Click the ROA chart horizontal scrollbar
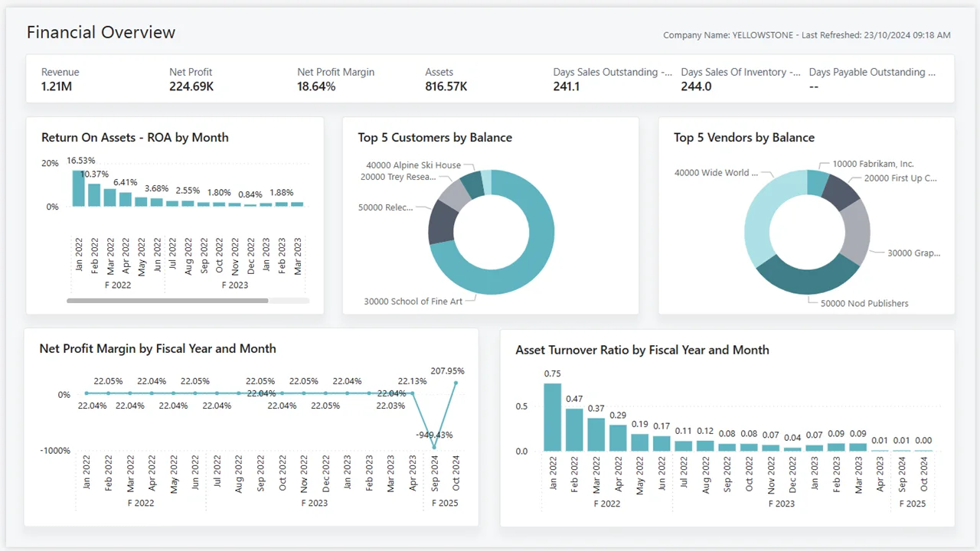 [167, 301]
